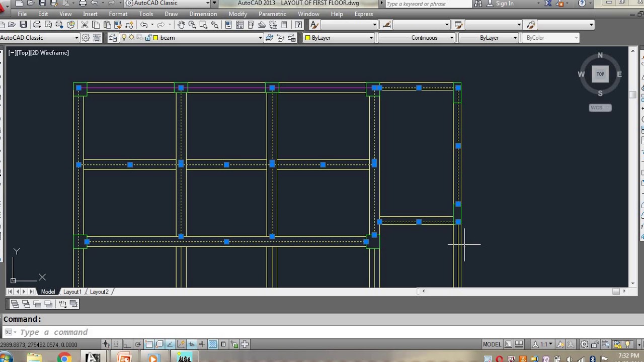Toggle Grid Display in the status bar
This screenshot has width=644, height=362.
[x=117, y=344]
